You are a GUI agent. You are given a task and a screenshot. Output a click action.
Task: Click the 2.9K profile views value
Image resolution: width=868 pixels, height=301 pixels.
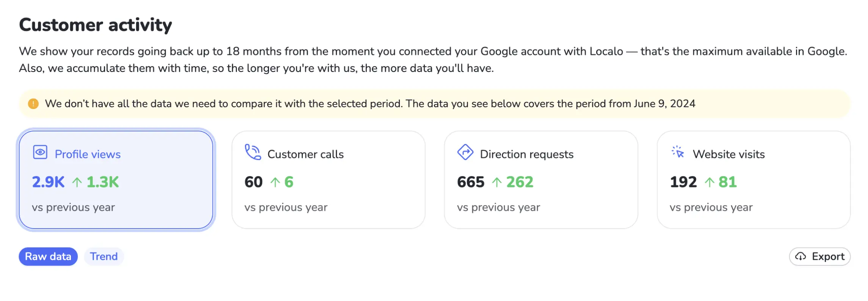click(x=47, y=182)
